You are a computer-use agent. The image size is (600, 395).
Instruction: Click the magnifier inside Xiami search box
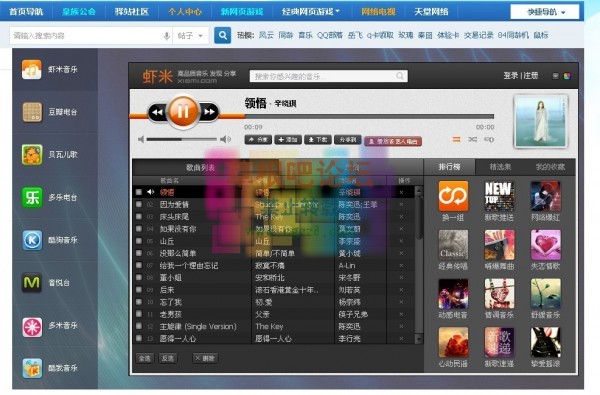[400, 76]
